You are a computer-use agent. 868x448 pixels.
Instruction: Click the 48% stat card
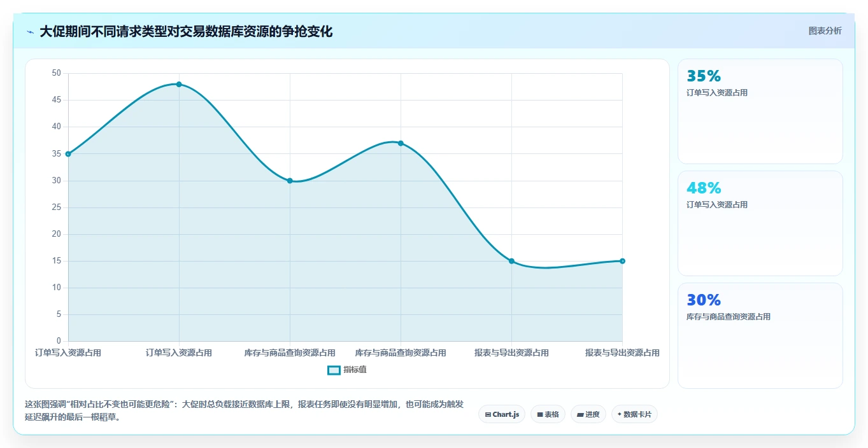(760, 223)
